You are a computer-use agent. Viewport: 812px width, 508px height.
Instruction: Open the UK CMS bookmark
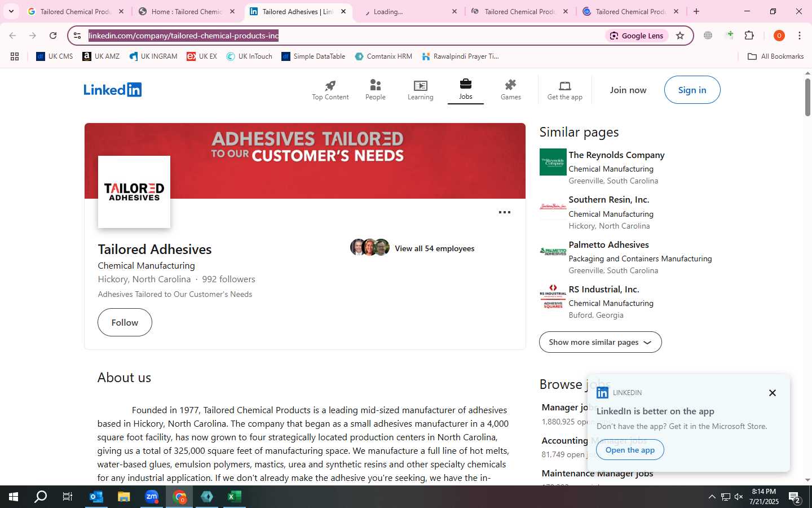(55, 56)
